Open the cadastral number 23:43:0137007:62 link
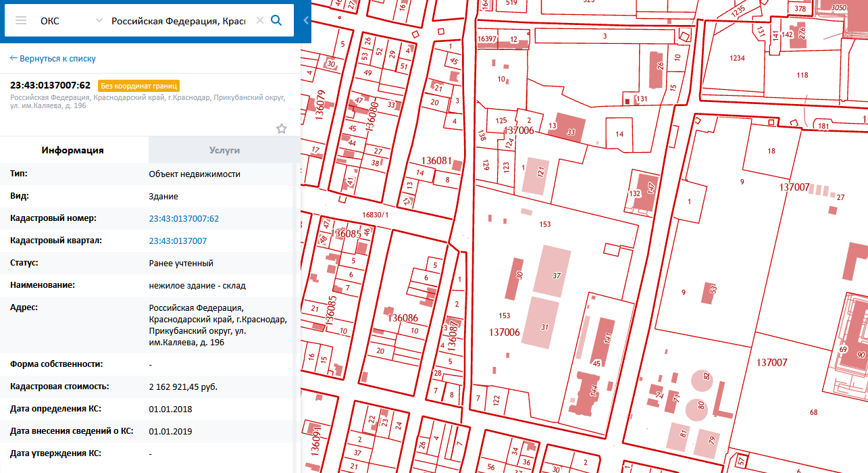 point(184,218)
